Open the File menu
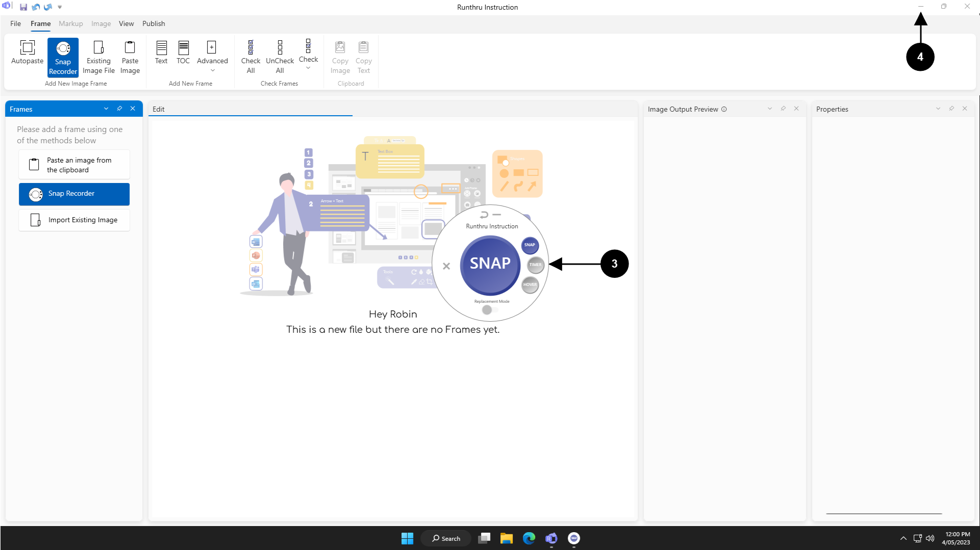 tap(15, 23)
